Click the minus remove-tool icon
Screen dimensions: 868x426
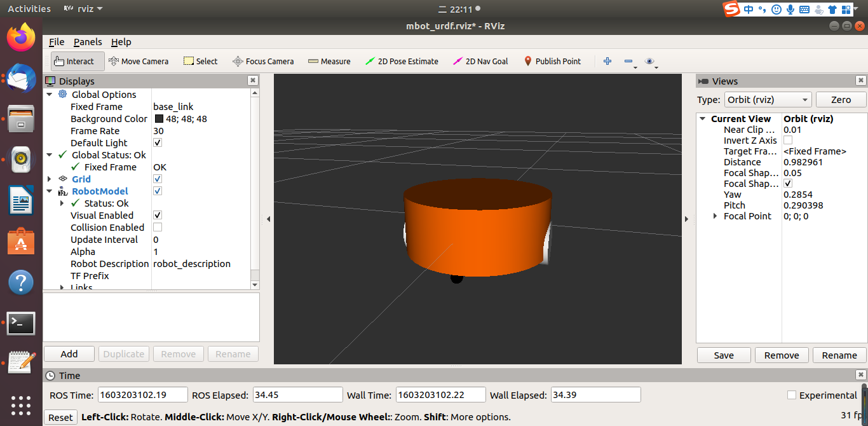[x=628, y=61]
